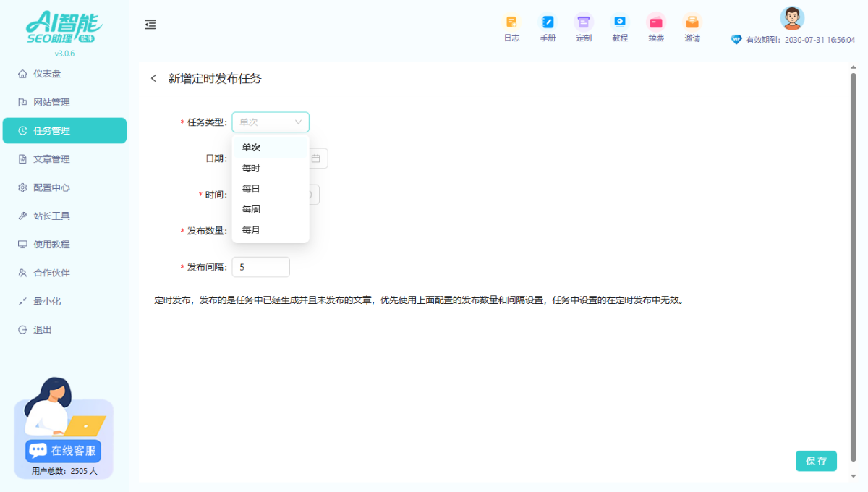Image resolution: width=868 pixels, height=492 pixels.
Task: Click the 发布间隔 input field
Action: click(x=260, y=267)
